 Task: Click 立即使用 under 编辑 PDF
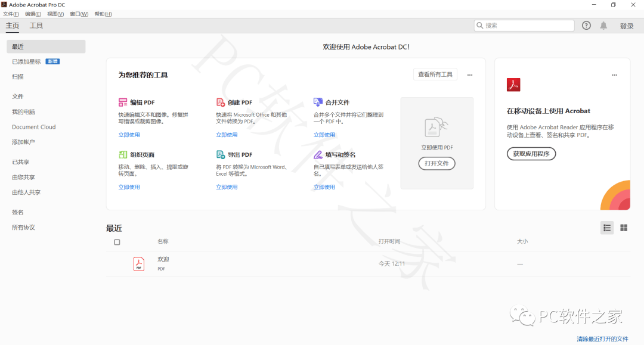click(129, 135)
